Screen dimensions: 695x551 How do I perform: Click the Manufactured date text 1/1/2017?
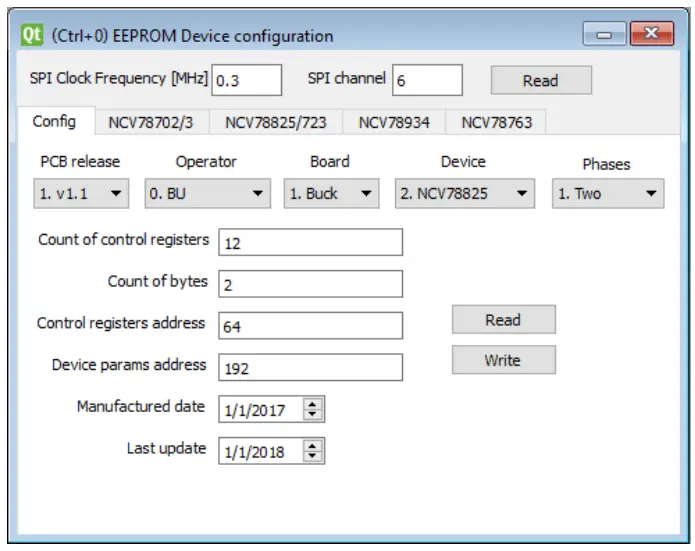(255, 410)
